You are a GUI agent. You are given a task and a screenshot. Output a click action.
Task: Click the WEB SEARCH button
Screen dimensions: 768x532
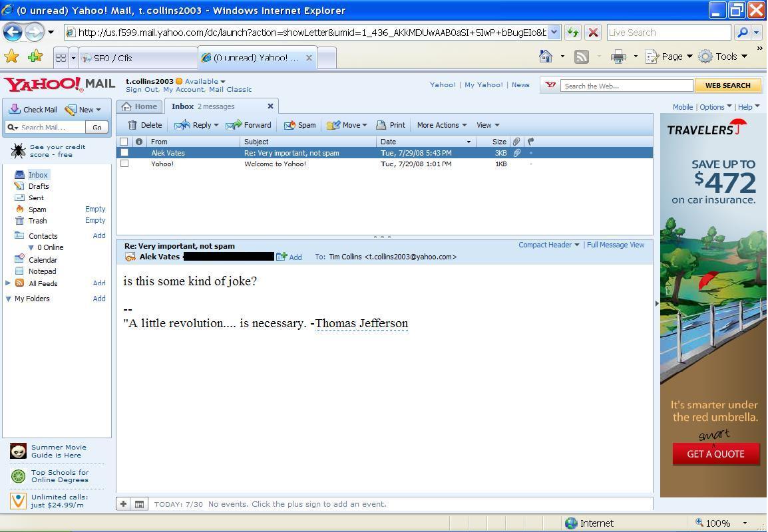[x=728, y=85]
